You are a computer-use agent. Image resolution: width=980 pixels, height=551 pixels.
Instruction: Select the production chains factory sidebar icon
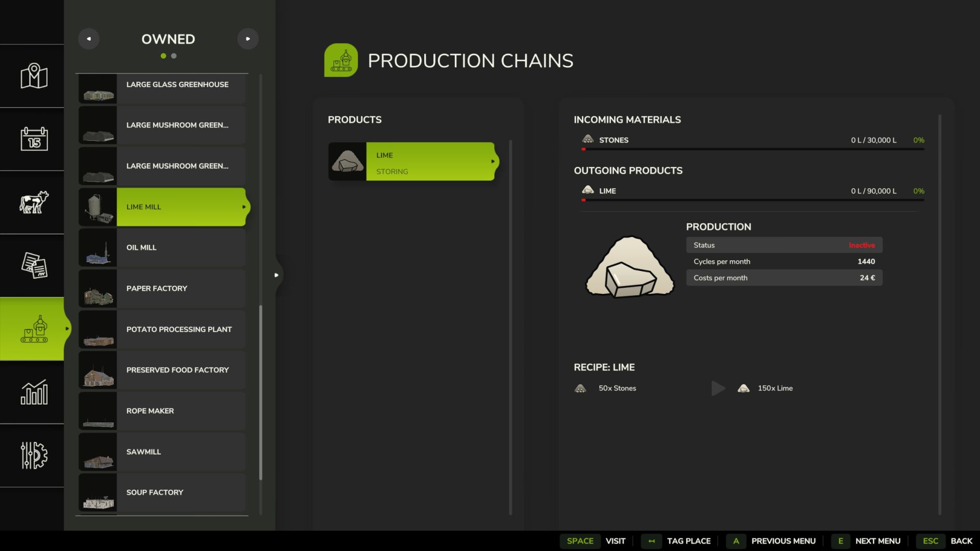[34, 329]
